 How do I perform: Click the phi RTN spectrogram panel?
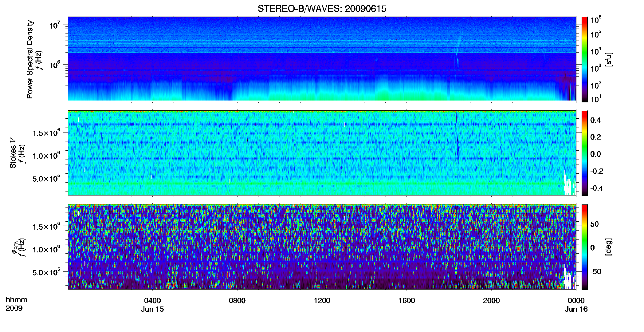(x=322, y=247)
